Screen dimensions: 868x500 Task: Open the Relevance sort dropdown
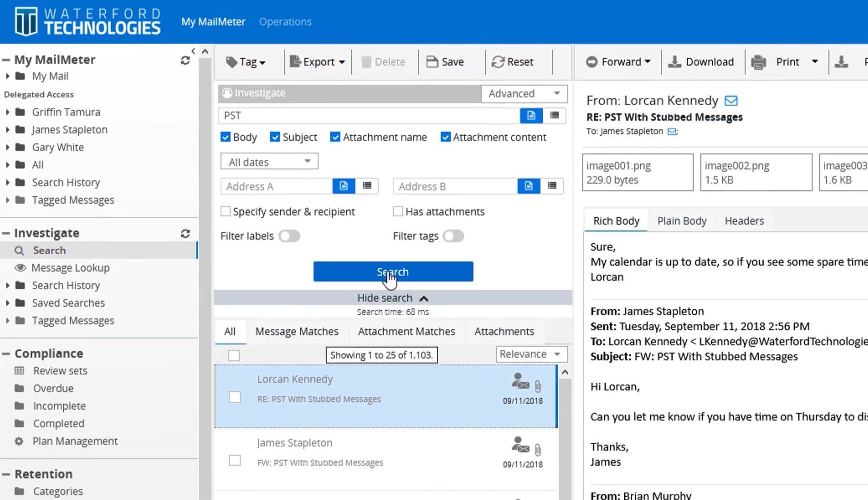[531, 354]
